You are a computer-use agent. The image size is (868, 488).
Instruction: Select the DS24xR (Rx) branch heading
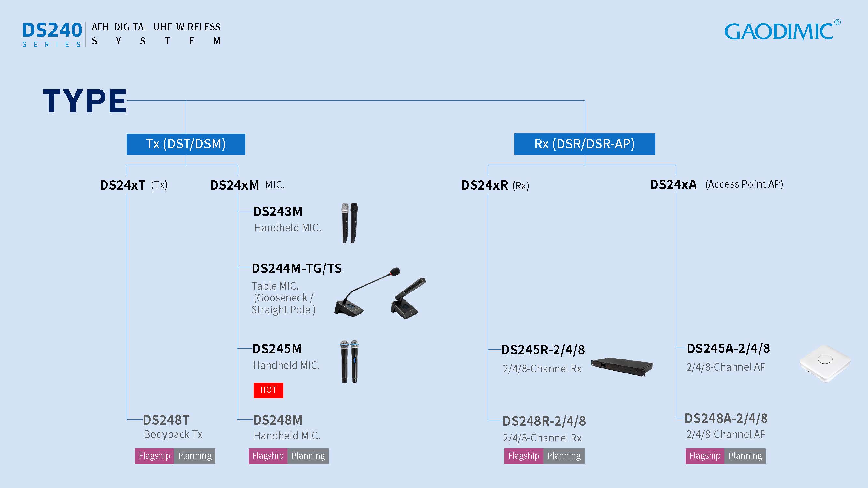495,185
